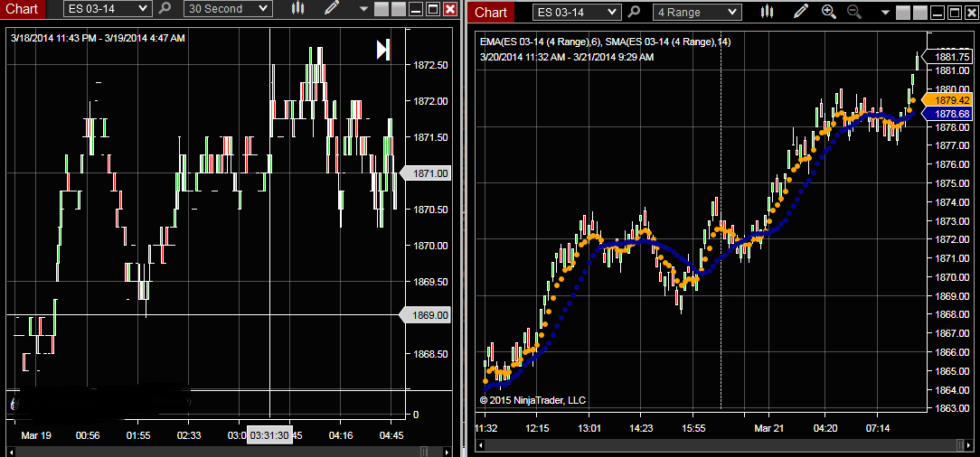
Task: Click date range '3/20/2014 11:32 AM - 3/21/2014 9:29 AM'
Action: [x=567, y=57]
